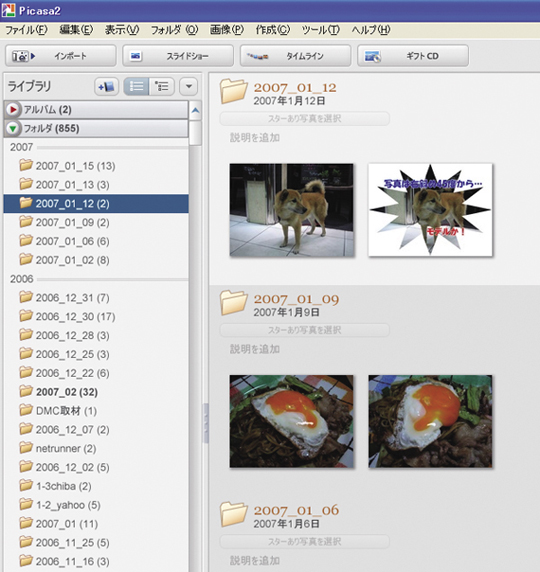Select folder 2007_01_02 (8)
This screenshot has height=572, width=540.
96,260
